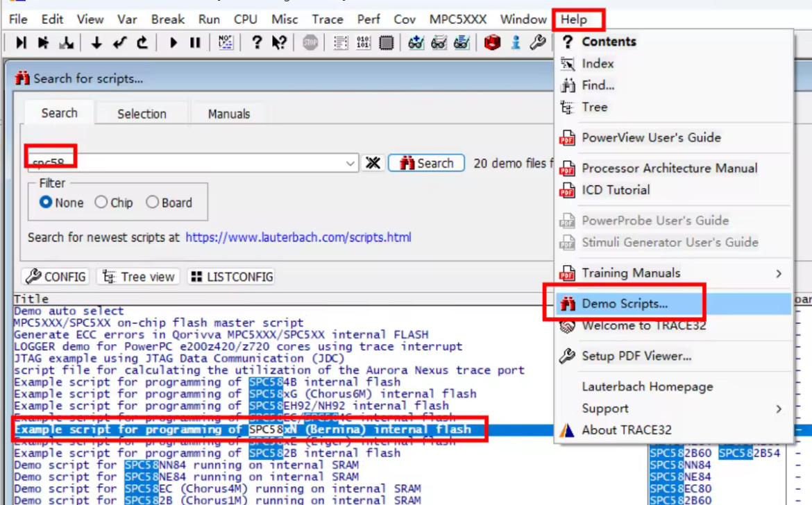This screenshot has height=505, width=812.
Task: Click the third glasses list icon
Action: tap(462, 43)
